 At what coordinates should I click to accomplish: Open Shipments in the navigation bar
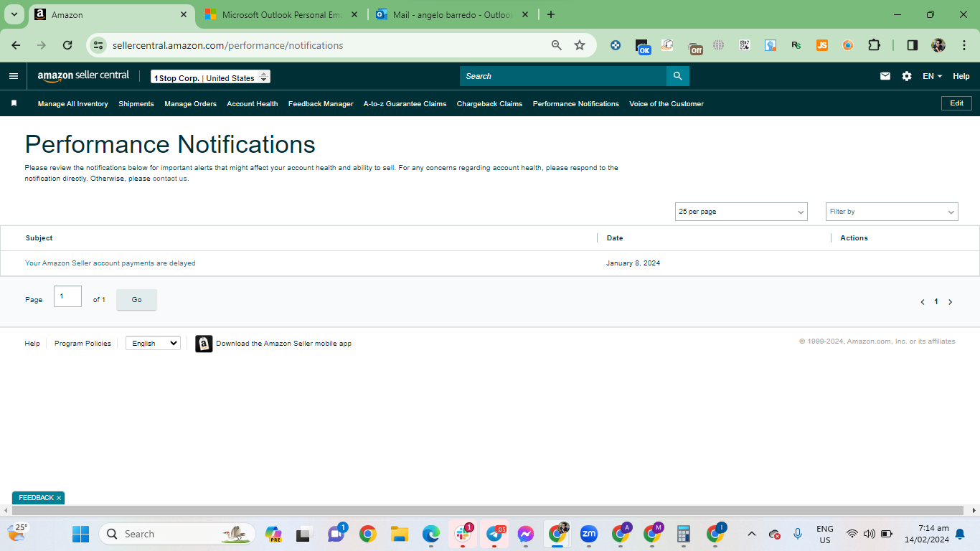[136, 104]
